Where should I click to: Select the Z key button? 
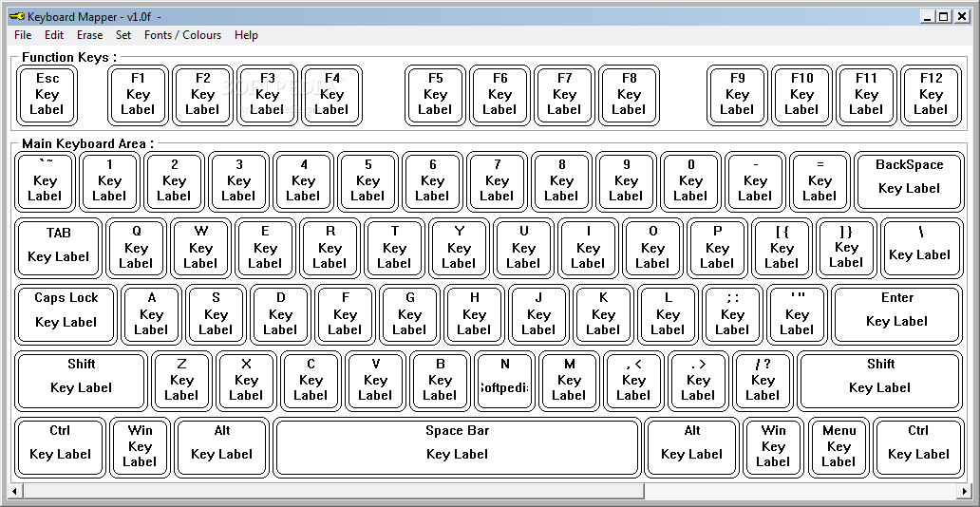(x=182, y=381)
